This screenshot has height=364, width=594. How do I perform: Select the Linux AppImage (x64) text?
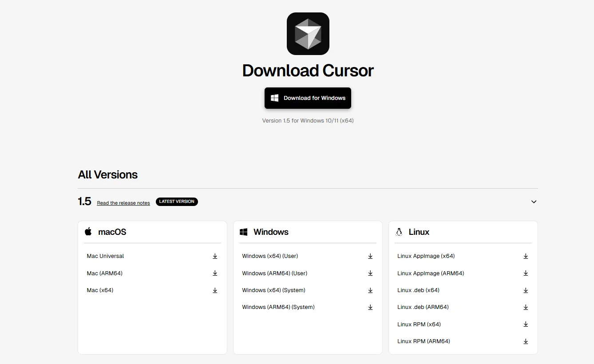point(426,256)
